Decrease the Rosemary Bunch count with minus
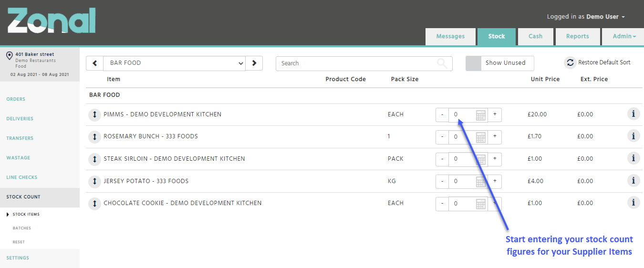Screen dimensions: 644x268 442,137
